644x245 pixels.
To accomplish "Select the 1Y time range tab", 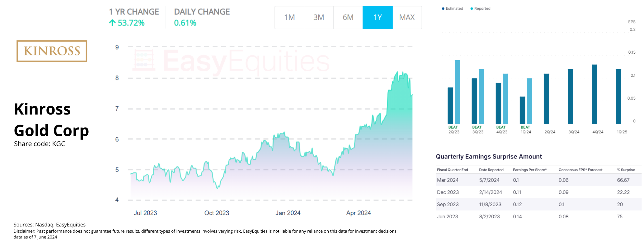I will 377,18.
